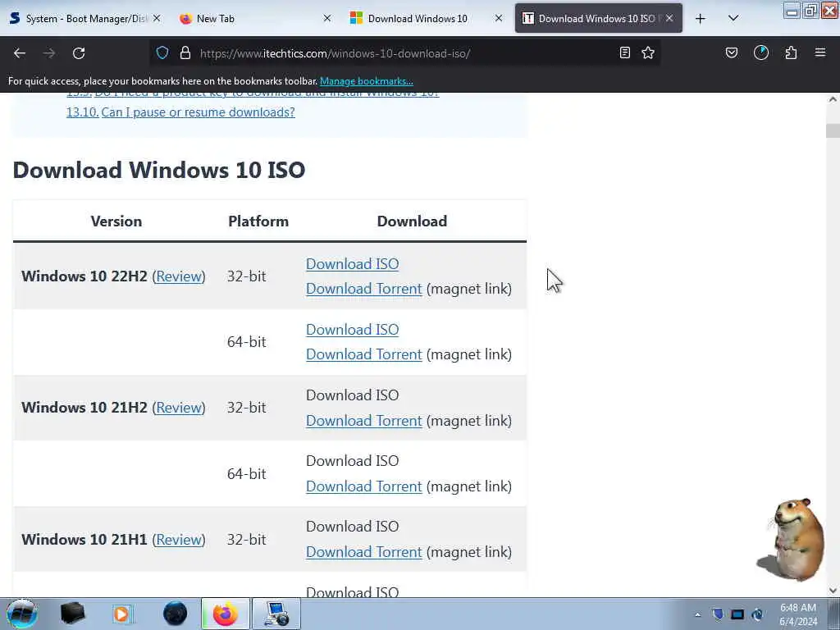This screenshot has height=630, width=840.
Task: Open the Firefox account circle icon
Action: click(x=761, y=52)
